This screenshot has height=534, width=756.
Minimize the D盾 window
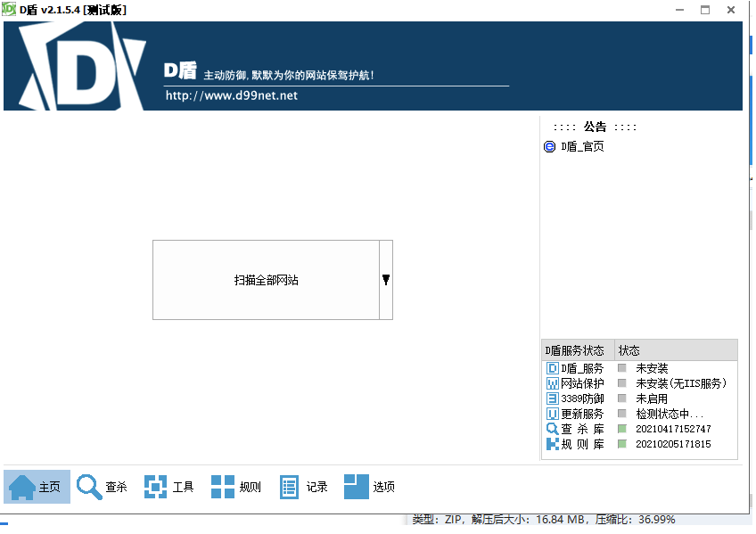pyautogui.click(x=681, y=10)
